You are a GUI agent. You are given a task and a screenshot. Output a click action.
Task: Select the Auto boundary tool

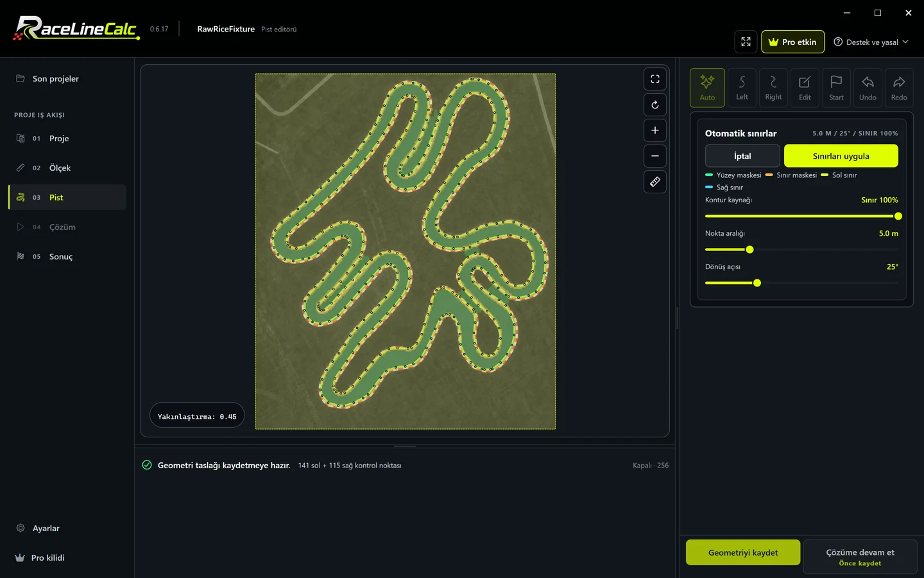coord(707,87)
